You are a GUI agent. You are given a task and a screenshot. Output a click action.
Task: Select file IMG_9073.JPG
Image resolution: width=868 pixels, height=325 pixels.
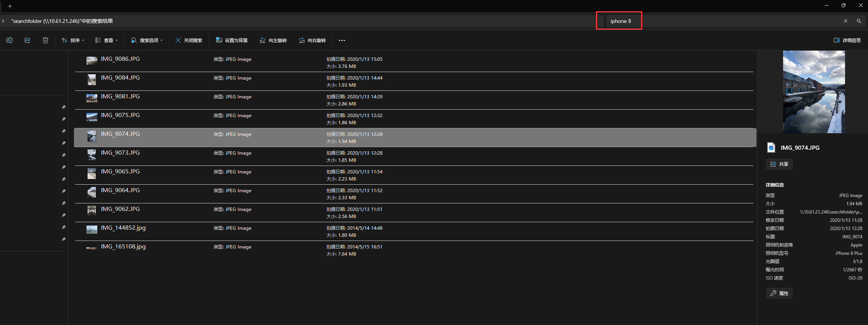pos(414,156)
